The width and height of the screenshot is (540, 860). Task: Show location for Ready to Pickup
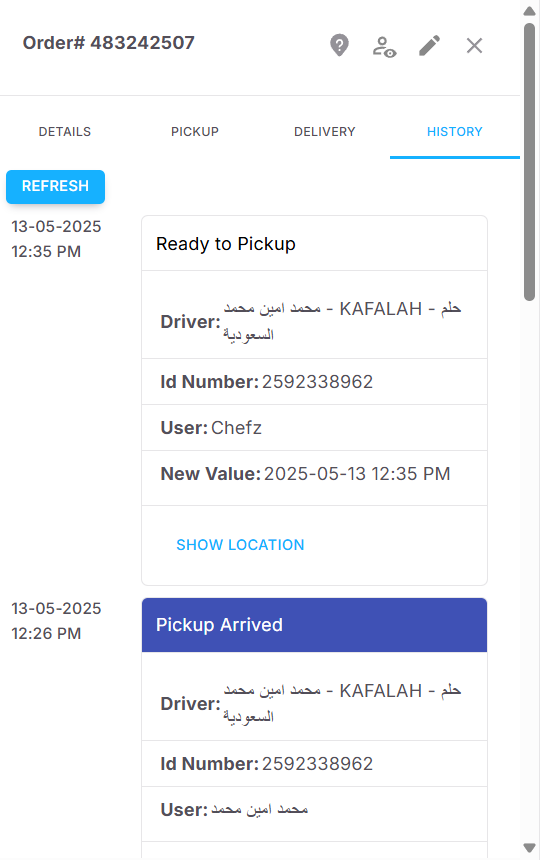coord(240,545)
